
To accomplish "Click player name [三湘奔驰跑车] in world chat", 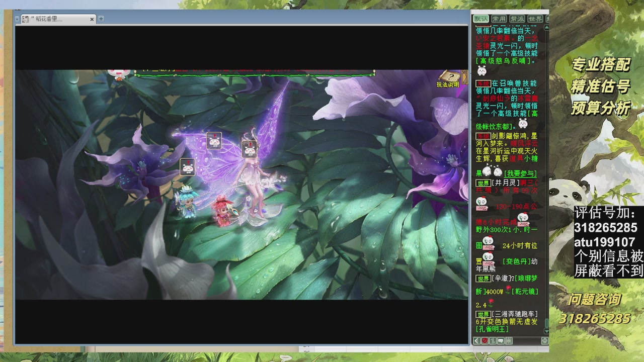I will (x=515, y=314).
